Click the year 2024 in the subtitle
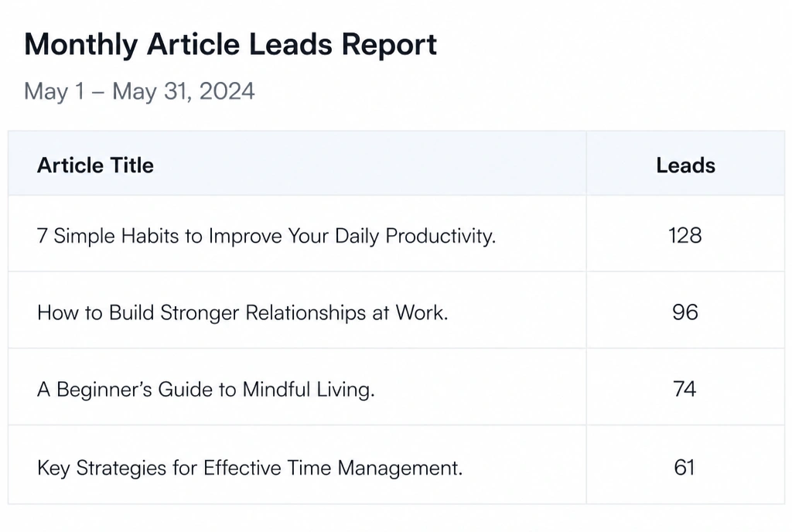This screenshot has height=532, width=792. pyautogui.click(x=227, y=91)
